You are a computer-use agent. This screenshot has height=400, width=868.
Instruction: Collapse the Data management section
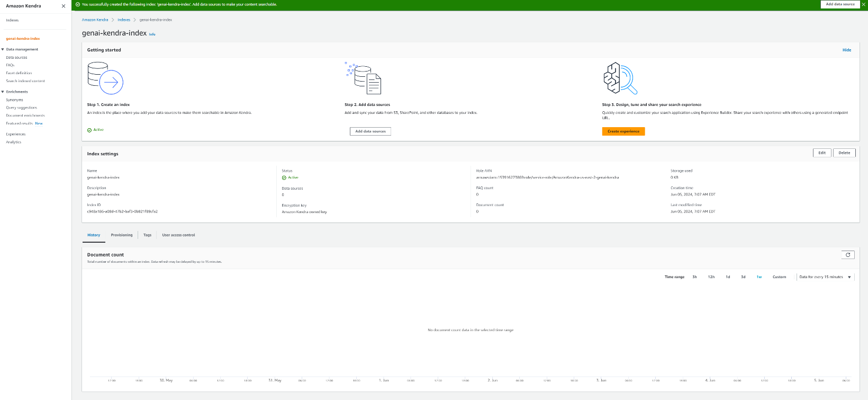pyautogui.click(x=3, y=49)
